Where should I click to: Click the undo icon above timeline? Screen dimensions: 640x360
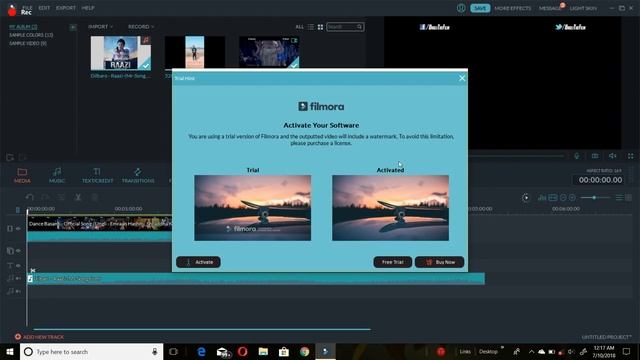[30, 198]
